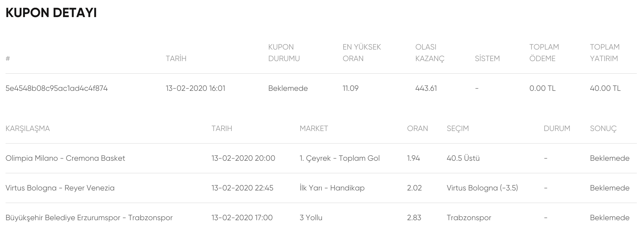Screen dimensions: 644x229
Task: Click the coupon's Beklemede status
Action: click(x=288, y=88)
